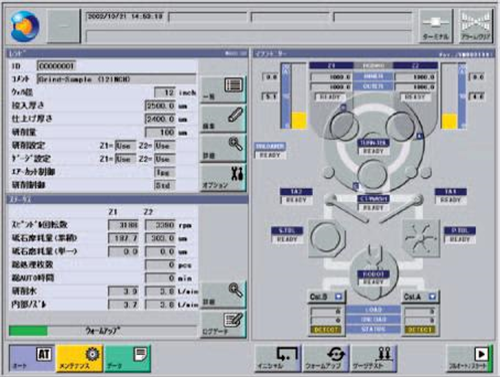Expand the Cst.A dropdown arrow

[432, 296]
